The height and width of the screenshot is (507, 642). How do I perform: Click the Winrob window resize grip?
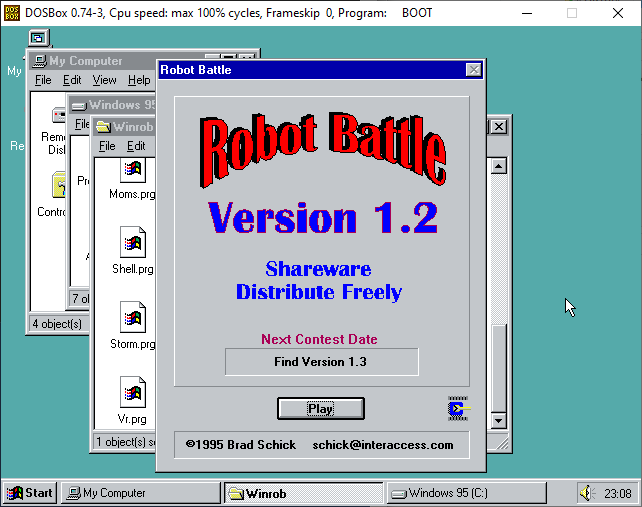pos(501,443)
